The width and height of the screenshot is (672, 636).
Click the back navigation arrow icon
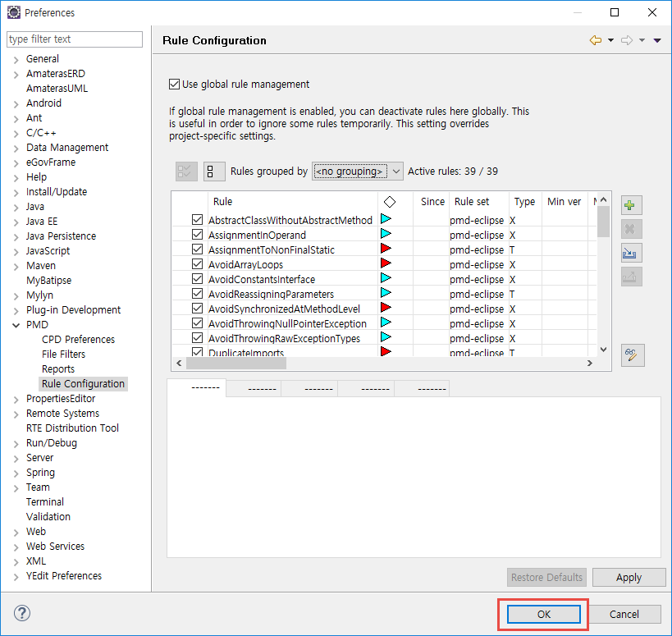click(596, 40)
